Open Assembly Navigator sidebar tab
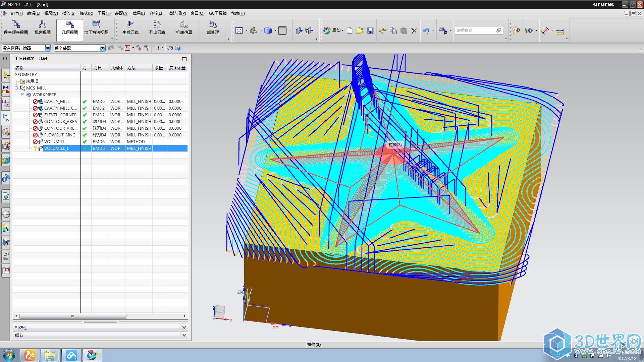The width and height of the screenshot is (644, 362). 6,75
